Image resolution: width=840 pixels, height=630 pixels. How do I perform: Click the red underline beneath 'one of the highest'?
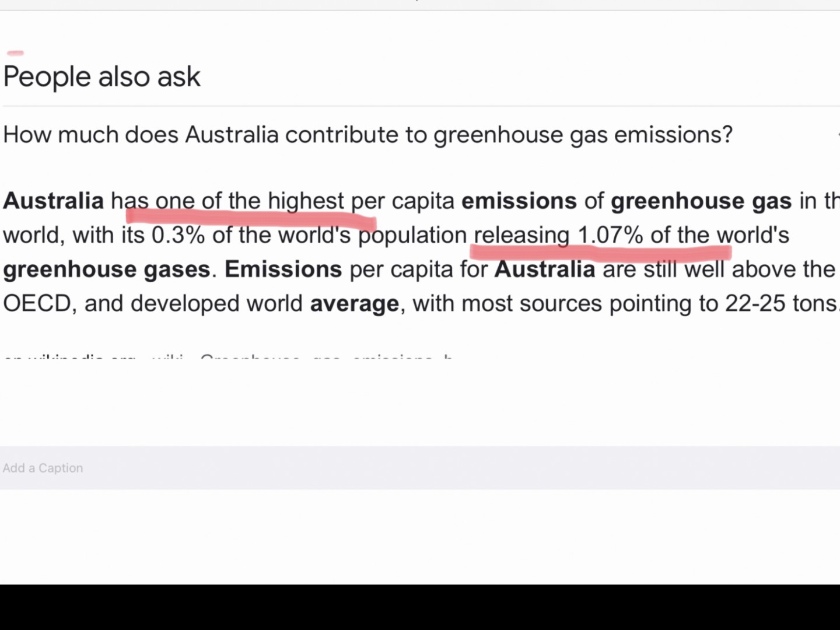coord(251,219)
